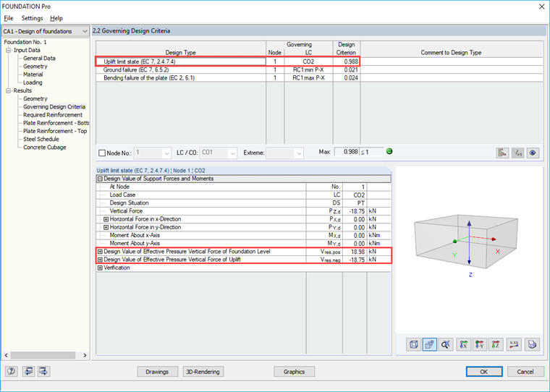The height and width of the screenshot is (392, 550).
Task: Select Plate Reinforcement - Bottom tree item
Action: [x=56, y=123]
